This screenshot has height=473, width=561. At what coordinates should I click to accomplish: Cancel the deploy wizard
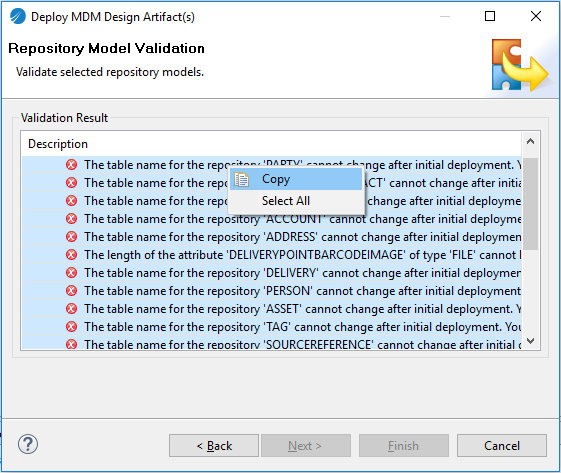click(x=502, y=445)
